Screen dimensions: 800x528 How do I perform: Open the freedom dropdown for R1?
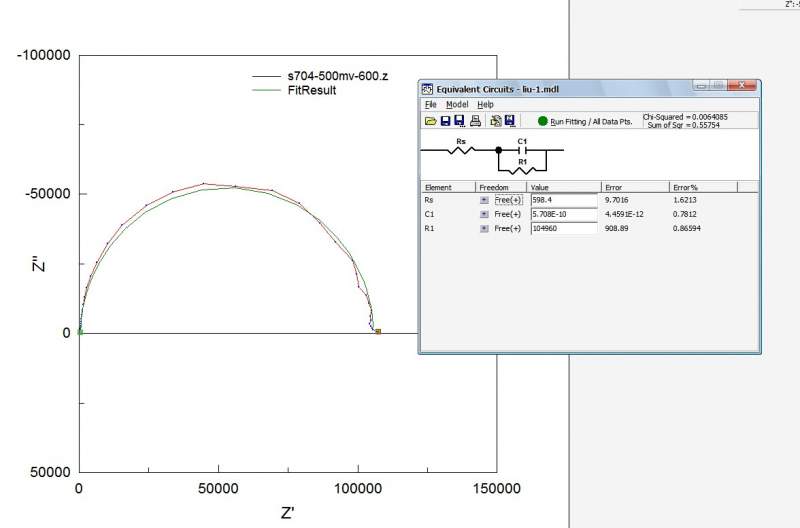(484, 229)
